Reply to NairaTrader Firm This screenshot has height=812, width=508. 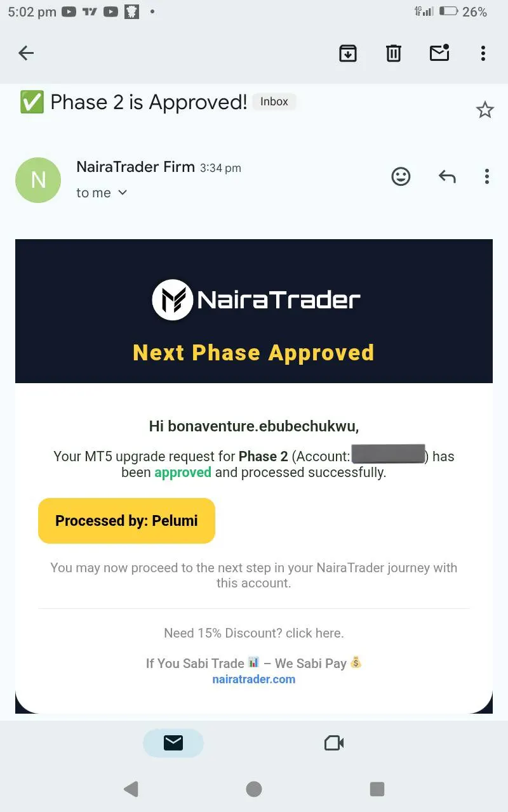coord(447,176)
